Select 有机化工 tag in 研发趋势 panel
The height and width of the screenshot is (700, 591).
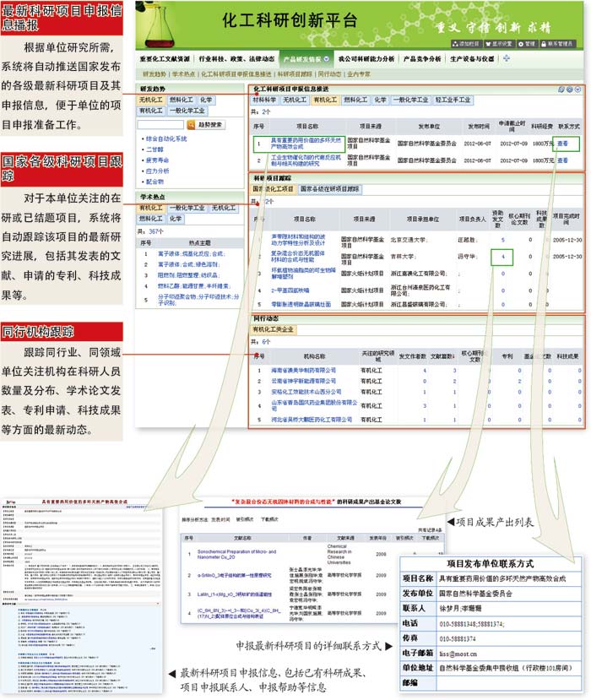coord(151,111)
